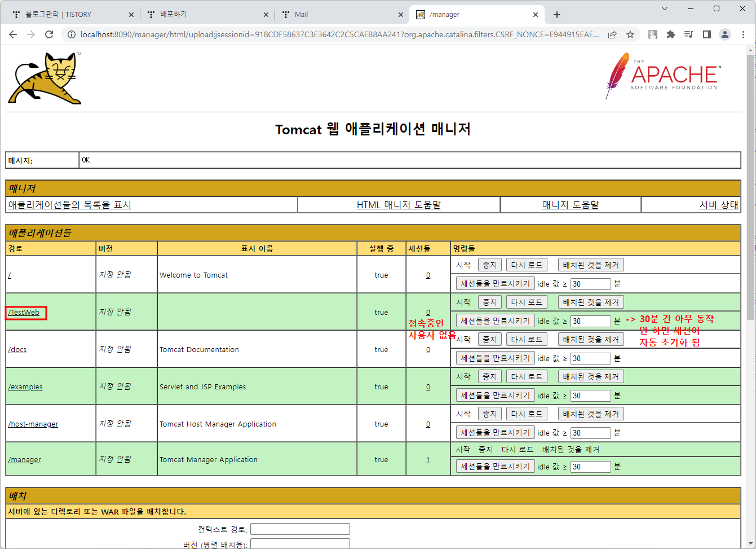Expire sessions for /examples
This screenshot has width=756, height=549.
pos(495,395)
